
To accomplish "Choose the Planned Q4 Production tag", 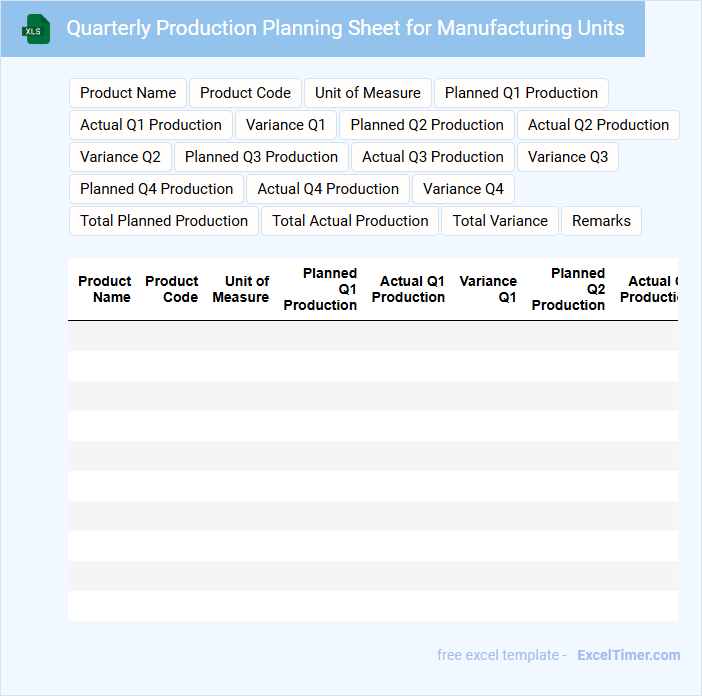I will point(157,189).
